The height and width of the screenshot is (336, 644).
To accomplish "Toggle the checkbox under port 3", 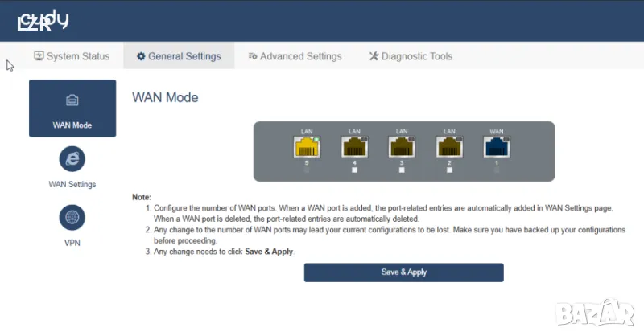I will (x=402, y=170).
